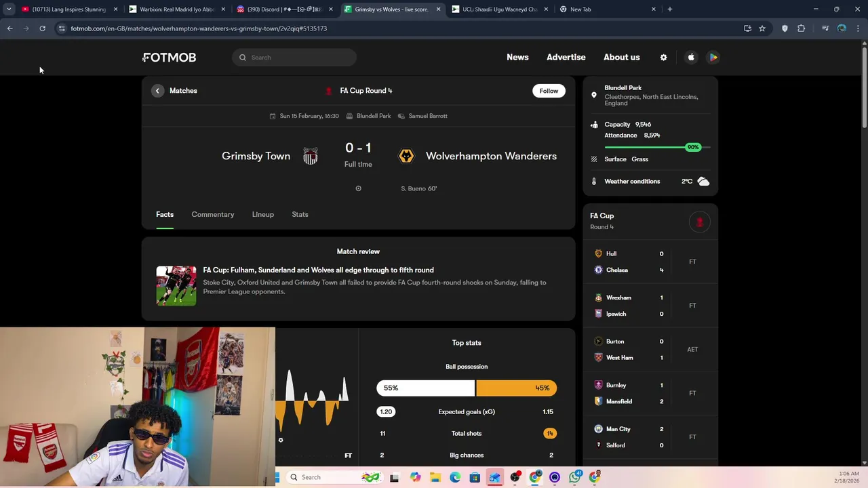Bookmark this page with the star
The width and height of the screenshot is (868, 488).
762,28
